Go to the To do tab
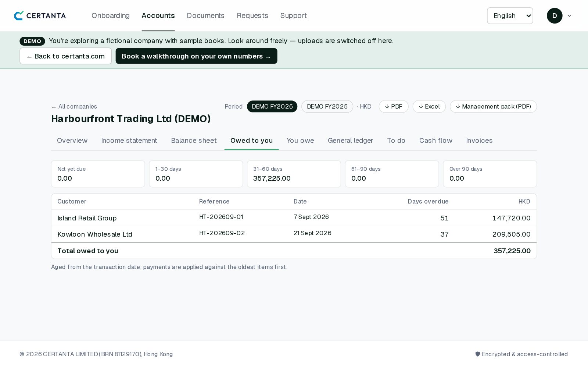588x368 pixels. (396, 141)
